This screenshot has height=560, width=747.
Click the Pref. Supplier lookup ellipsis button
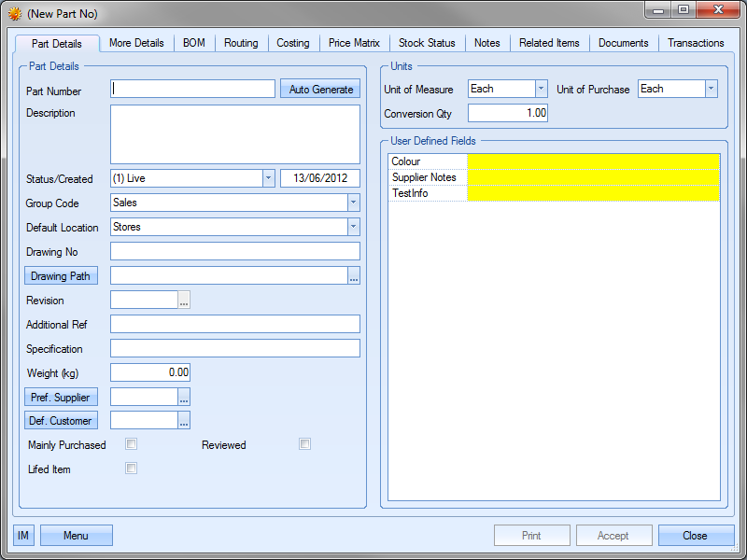[x=184, y=398]
